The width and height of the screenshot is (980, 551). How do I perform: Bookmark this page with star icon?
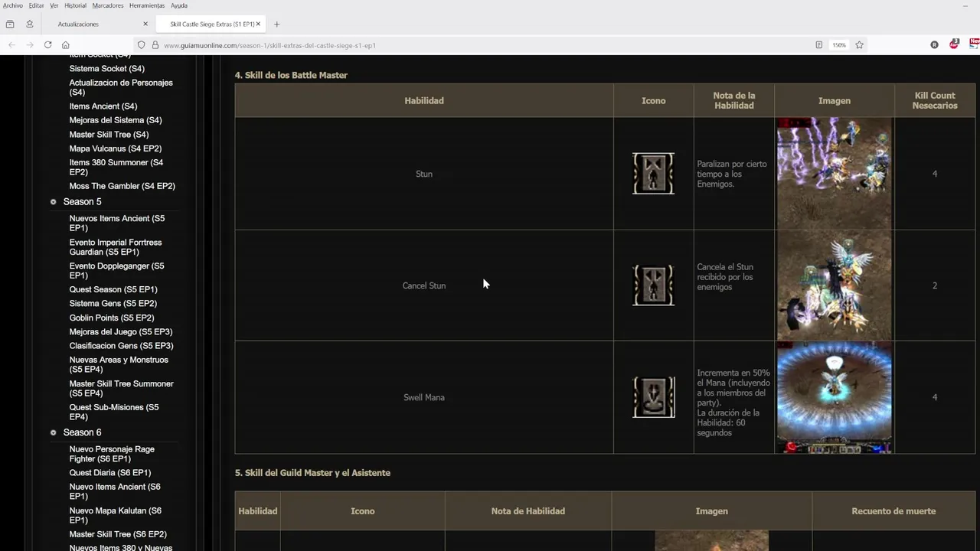(x=859, y=45)
